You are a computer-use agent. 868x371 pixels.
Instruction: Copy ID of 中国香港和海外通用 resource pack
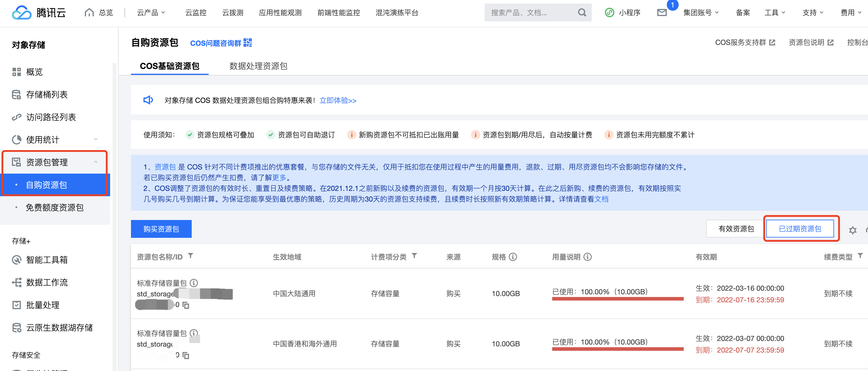(186, 356)
